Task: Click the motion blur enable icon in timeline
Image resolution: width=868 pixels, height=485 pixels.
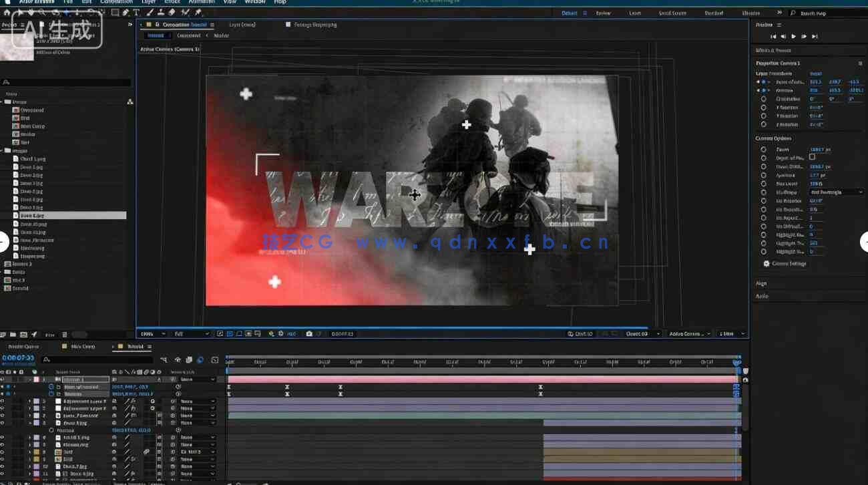Action: pos(200,360)
